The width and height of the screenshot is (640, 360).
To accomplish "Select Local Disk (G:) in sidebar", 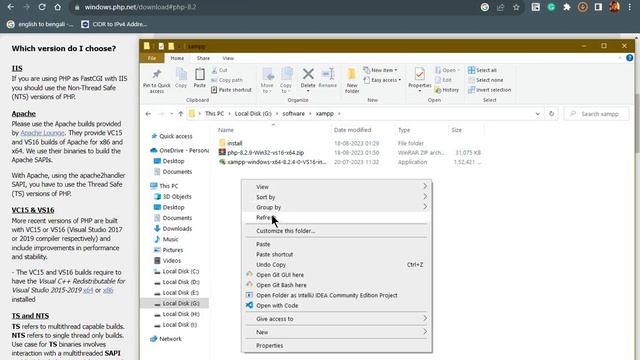I will coord(176,303).
